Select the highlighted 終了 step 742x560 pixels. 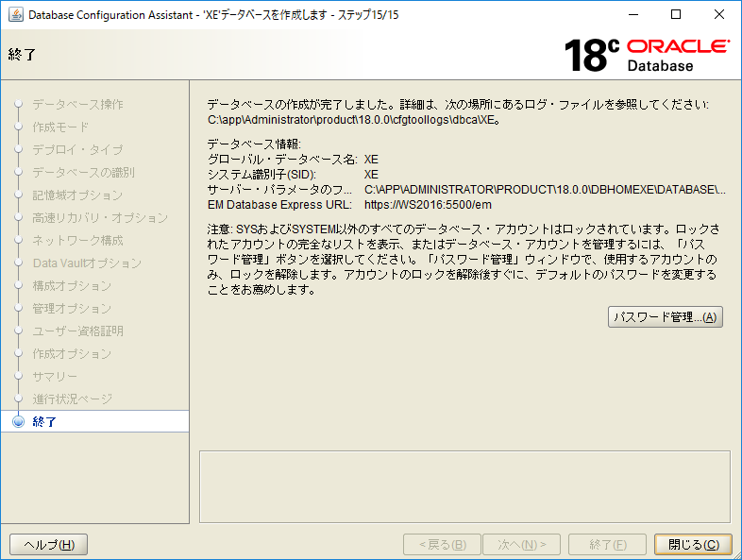[94, 421]
